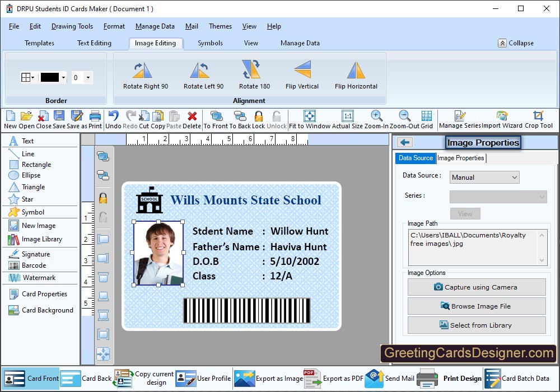Open Card Properties
Image resolution: width=560 pixels, height=392 pixels.
38,294
